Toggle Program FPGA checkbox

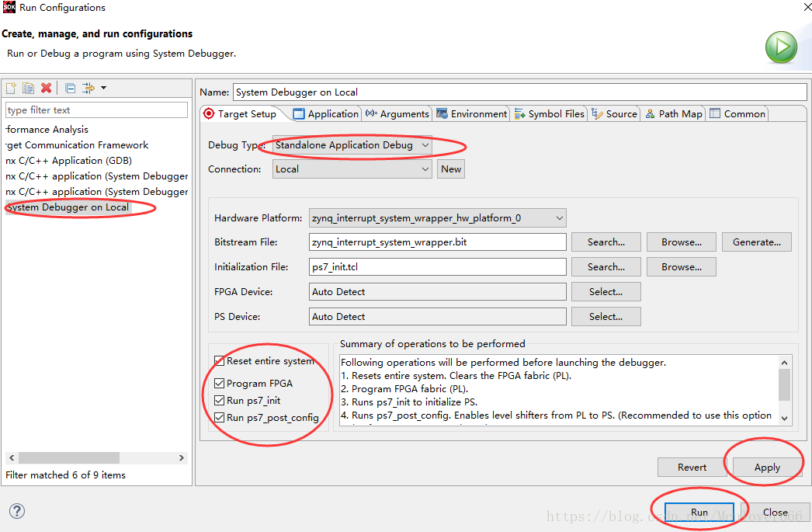click(219, 384)
